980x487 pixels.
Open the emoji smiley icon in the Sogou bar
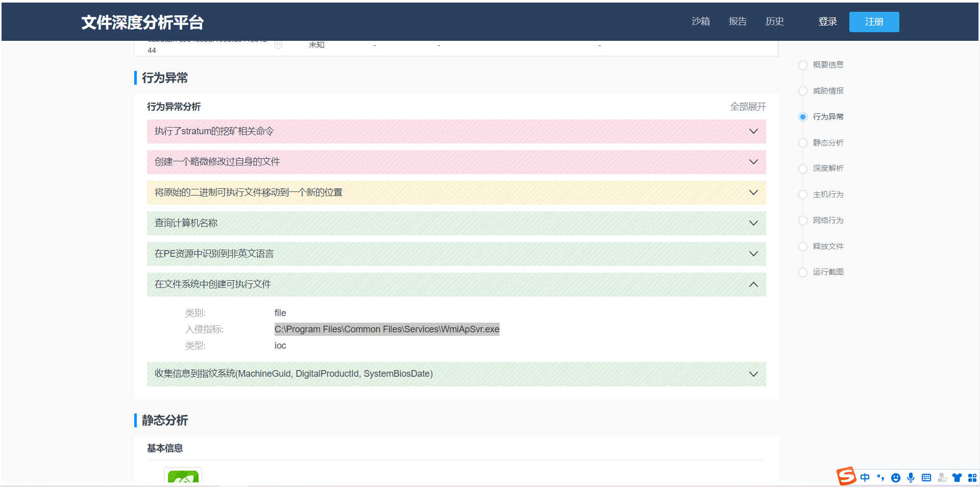point(896,478)
